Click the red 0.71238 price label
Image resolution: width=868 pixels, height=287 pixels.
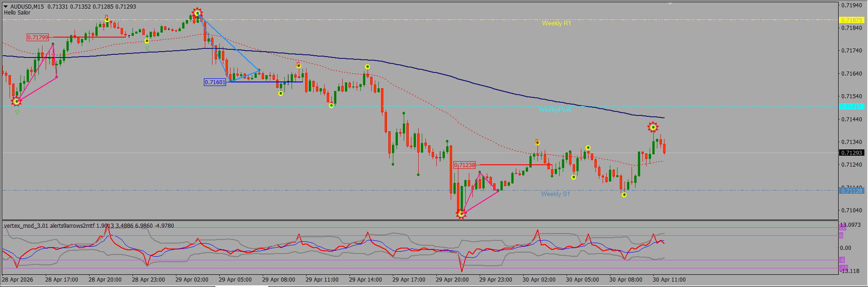[x=465, y=165]
